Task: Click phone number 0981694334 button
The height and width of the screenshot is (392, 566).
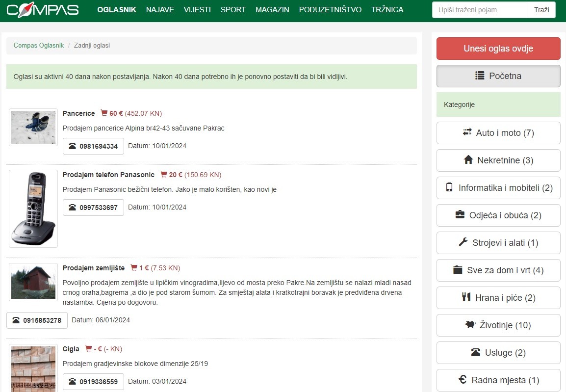Action: coord(93,146)
